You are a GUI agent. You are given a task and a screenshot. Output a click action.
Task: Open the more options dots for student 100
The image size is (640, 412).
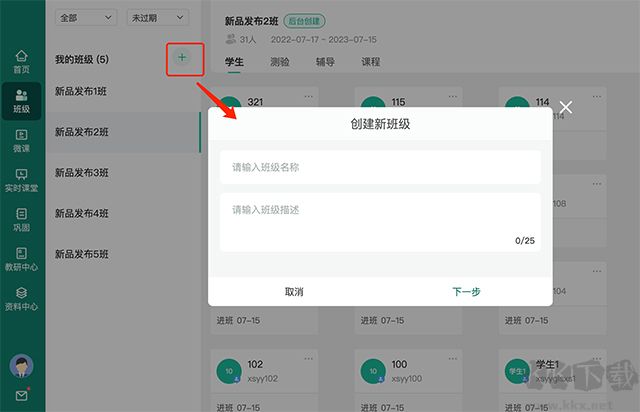pos(453,359)
